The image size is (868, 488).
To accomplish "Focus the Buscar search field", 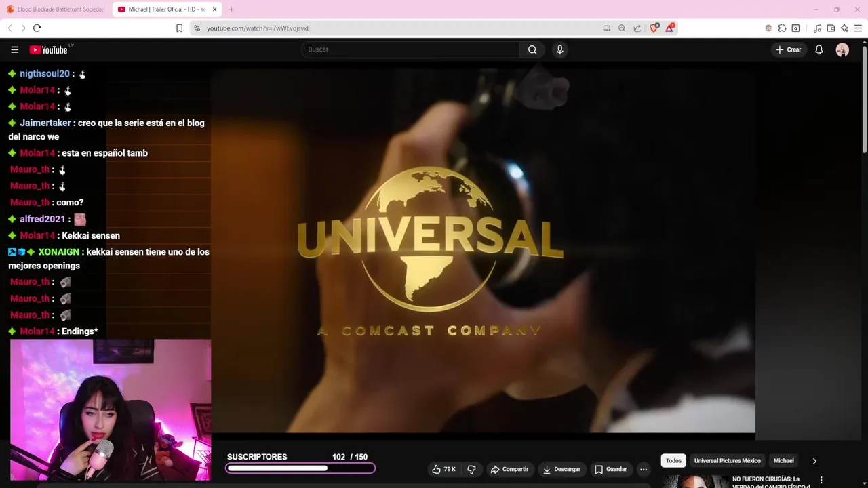I will tap(410, 49).
